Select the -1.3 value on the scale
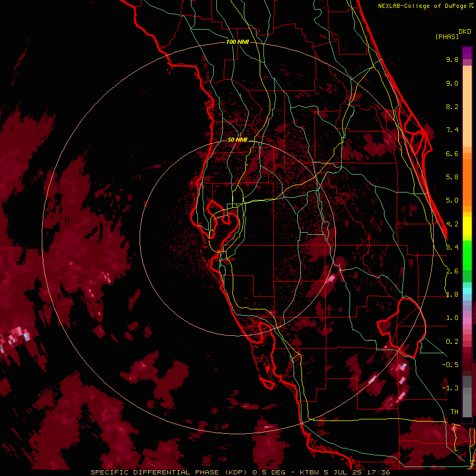 pyautogui.click(x=450, y=388)
